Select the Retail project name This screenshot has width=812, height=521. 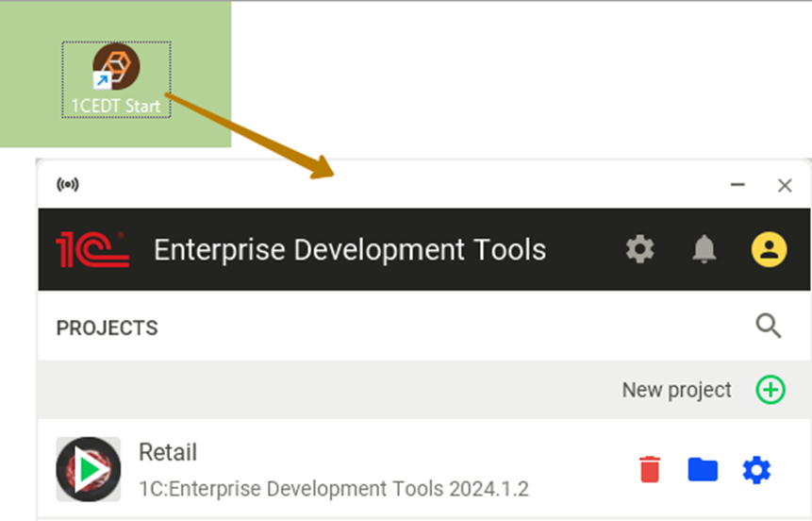tap(168, 453)
